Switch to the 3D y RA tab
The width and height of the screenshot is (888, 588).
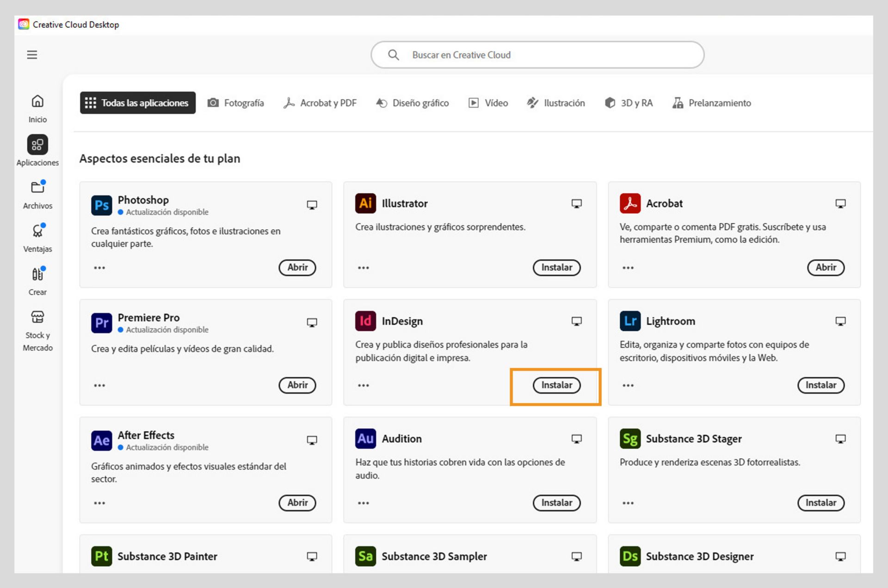point(629,103)
